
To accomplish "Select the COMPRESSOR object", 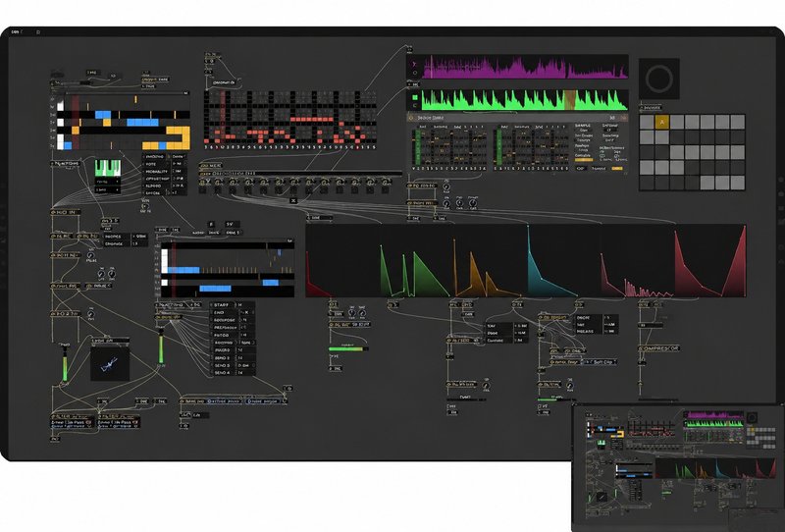I will coord(658,348).
